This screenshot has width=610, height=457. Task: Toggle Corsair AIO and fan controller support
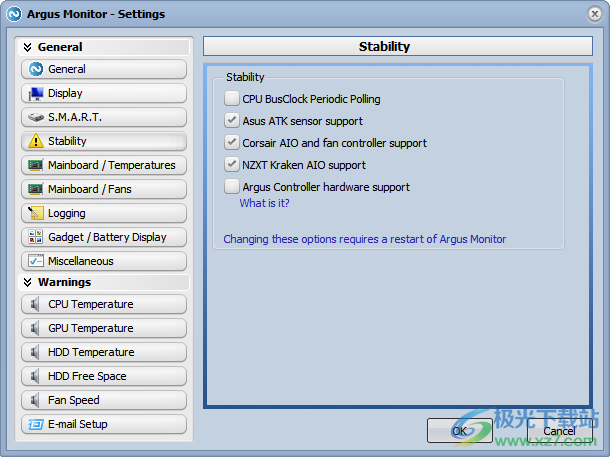coord(231,142)
